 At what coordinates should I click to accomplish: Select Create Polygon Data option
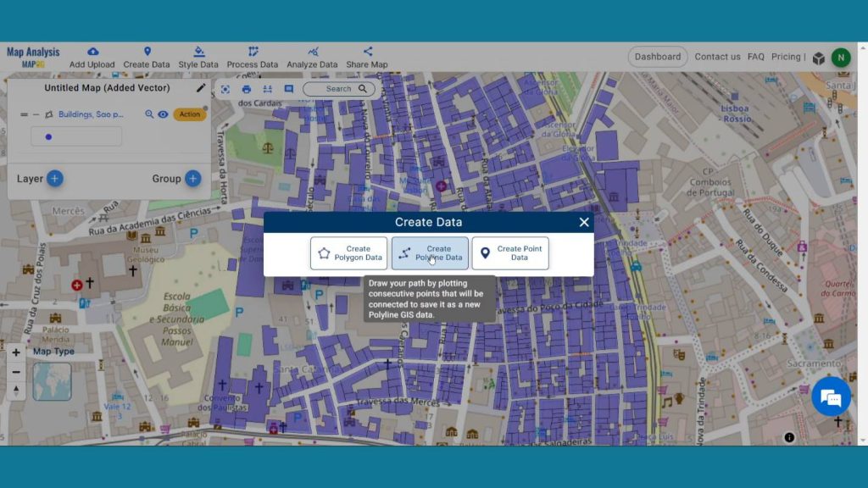(x=348, y=253)
